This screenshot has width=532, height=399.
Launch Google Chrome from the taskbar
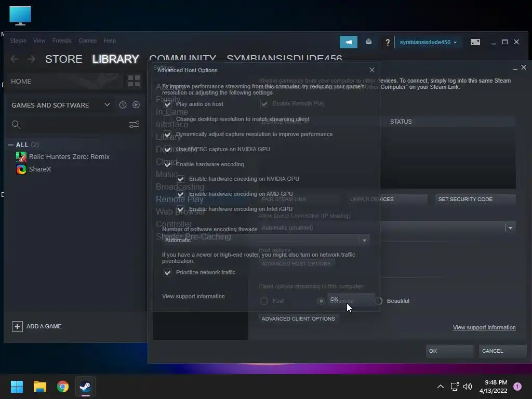point(63,387)
